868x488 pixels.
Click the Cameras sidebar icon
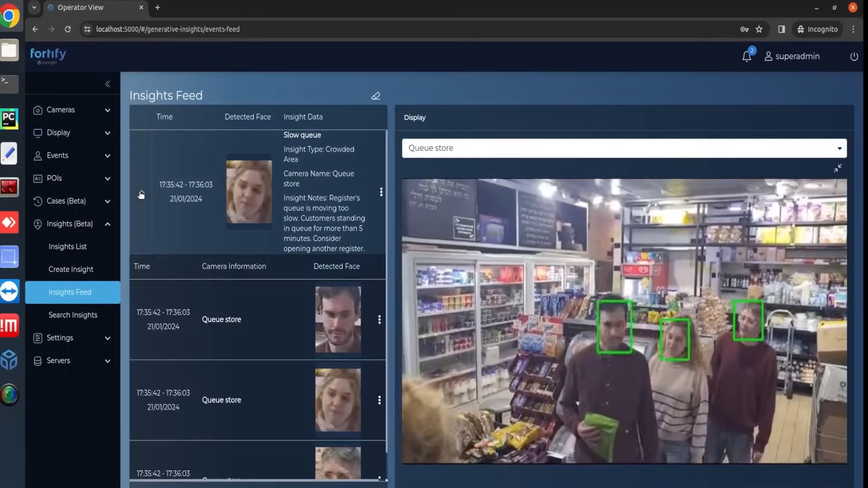pyautogui.click(x=38, y=110)
